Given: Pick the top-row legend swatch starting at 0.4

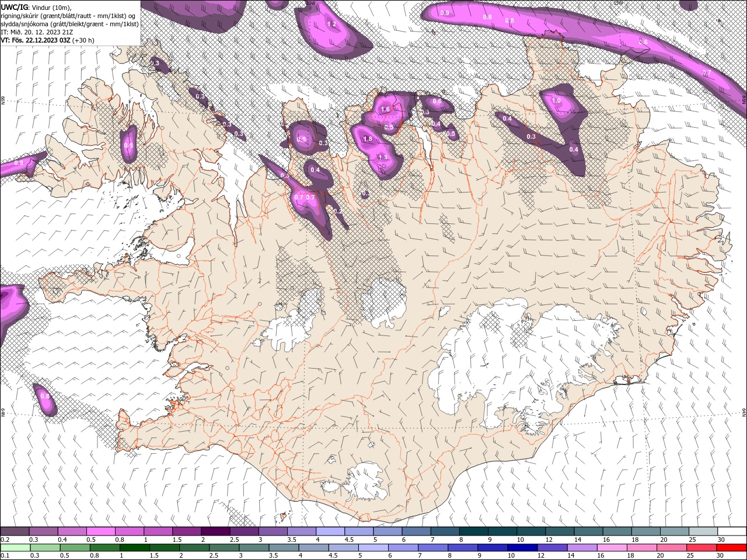Looking at the screenshot, I should click(72, 531).
